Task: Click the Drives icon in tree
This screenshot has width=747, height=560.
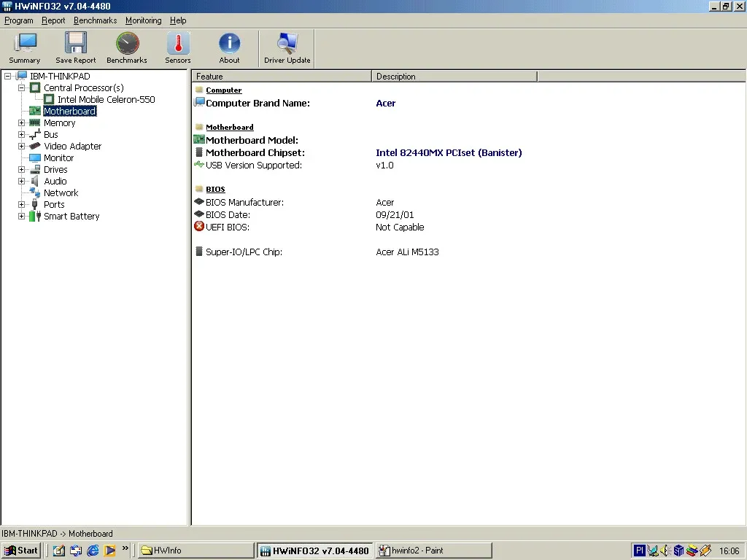Action: point(35,169)
